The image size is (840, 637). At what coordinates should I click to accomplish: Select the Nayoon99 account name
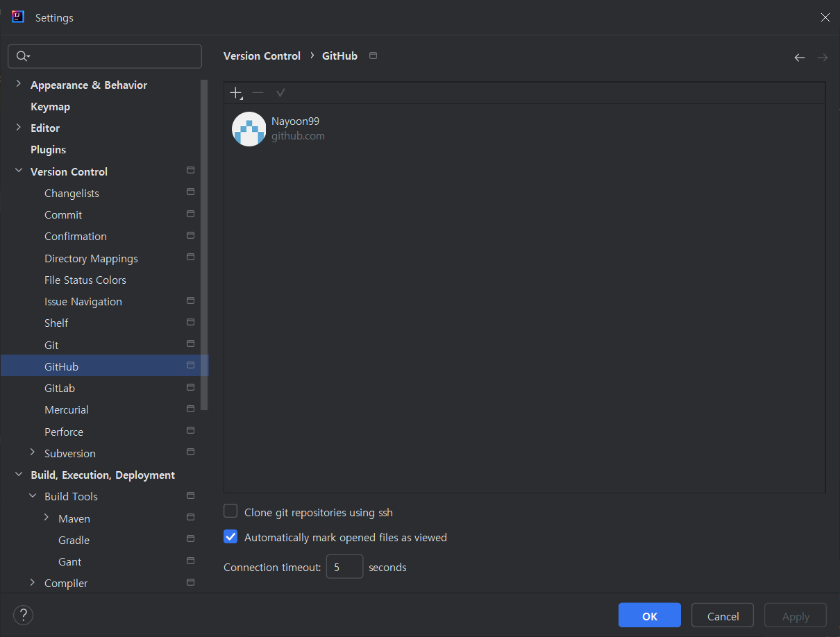coord(295,121)
